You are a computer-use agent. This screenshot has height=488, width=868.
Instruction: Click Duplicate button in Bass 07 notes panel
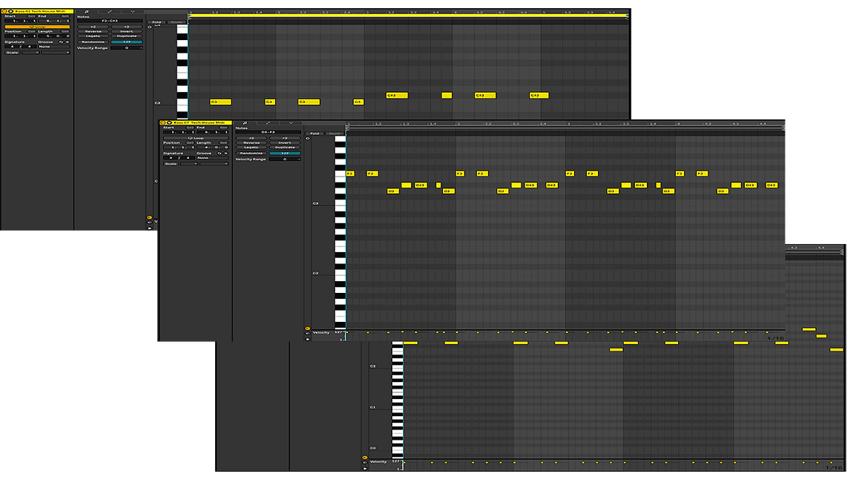click(x=285, y=147)
